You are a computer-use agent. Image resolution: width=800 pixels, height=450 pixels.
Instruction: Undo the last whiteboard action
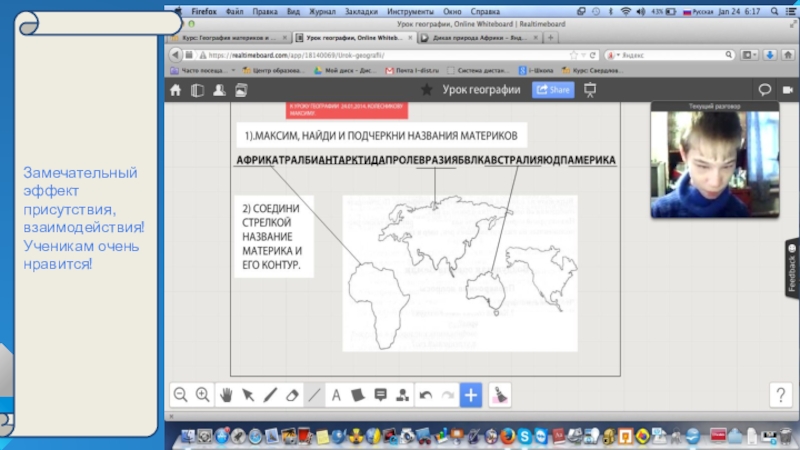point(425,395)
